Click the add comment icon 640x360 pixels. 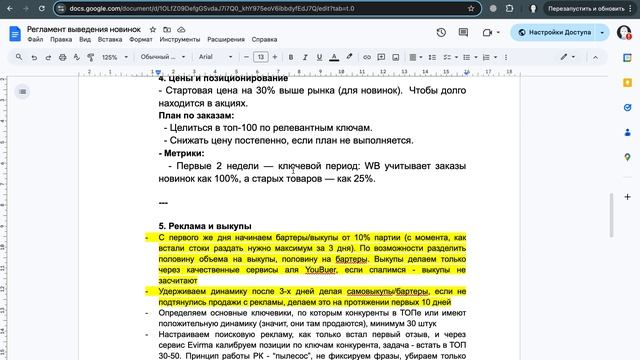[381, 57]
